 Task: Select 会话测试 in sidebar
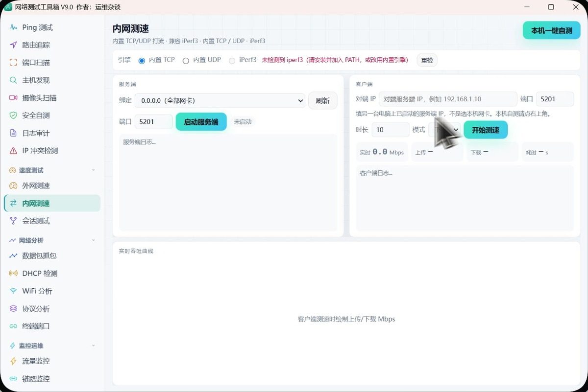[52, 221]
